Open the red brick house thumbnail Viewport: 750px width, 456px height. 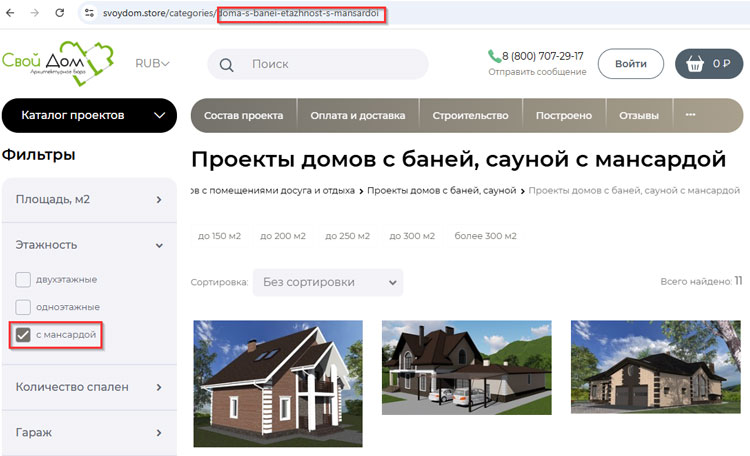(x=263, y=382)
